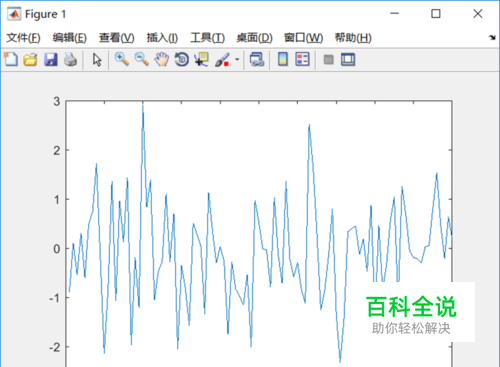500x367 pixels.
Task: Open the 工具(T) menu
Action: [x=208, y=38]
